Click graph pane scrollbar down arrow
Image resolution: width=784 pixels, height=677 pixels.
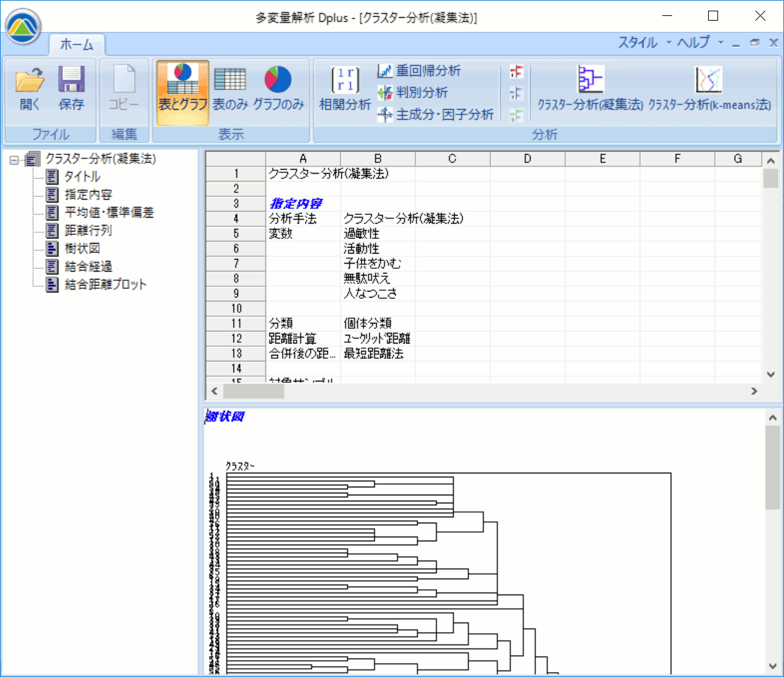[x=773, y=666]
